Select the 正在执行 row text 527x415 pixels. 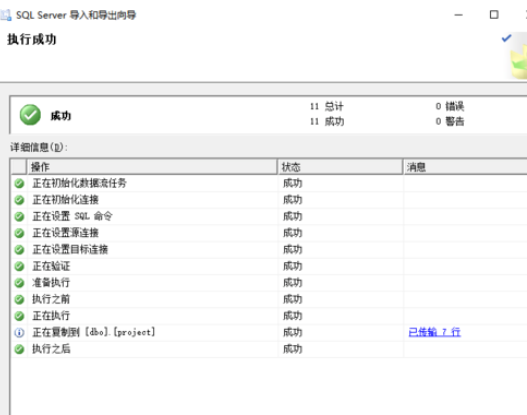[x=51, y=316]
